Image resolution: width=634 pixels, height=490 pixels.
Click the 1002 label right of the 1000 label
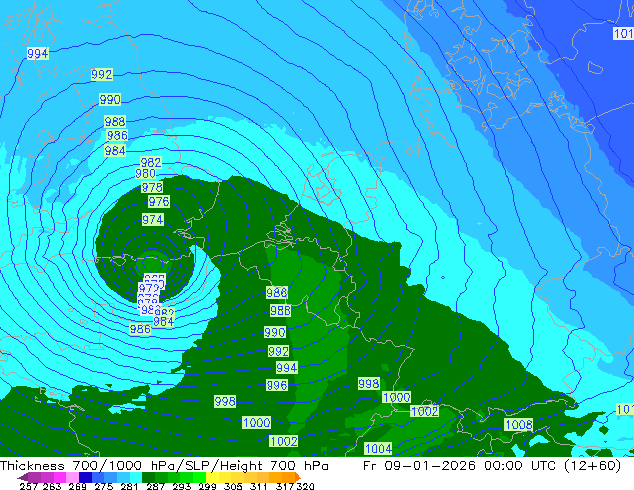pos(424,411)
